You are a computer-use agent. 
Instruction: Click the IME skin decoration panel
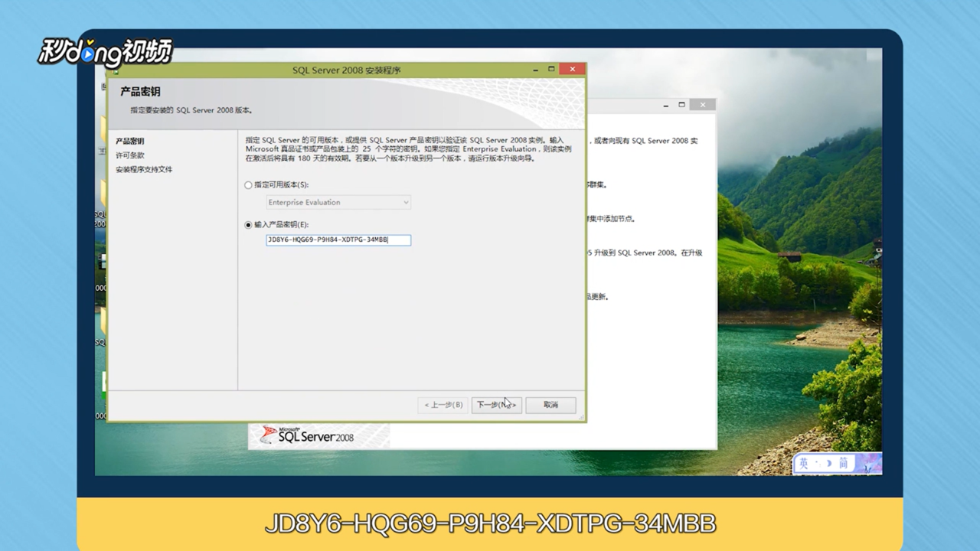[868, 463]
